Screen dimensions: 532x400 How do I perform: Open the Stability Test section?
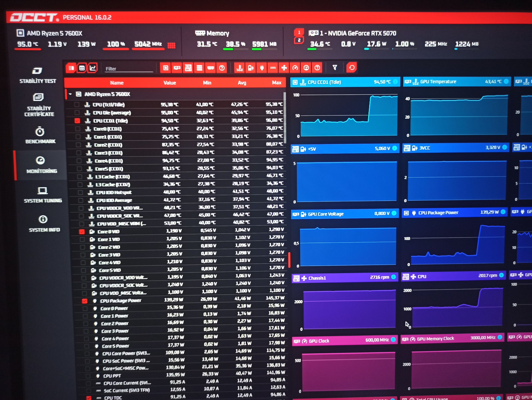tap(38, 76)
